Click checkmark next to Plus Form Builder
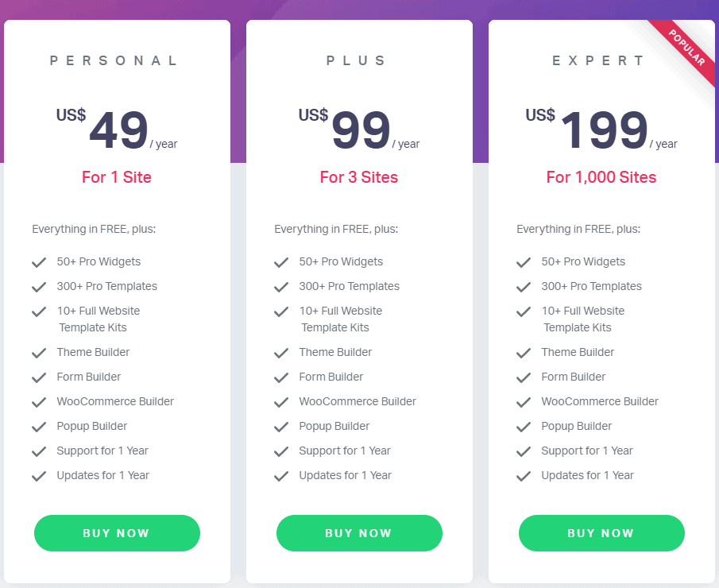Viewport: 719px width, 588px height. click(x=281, y=377)
